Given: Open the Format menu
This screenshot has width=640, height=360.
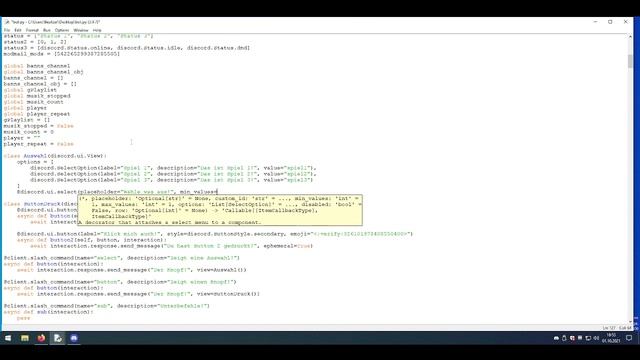Looking at the screenshot, I should (x=32, y=30).
